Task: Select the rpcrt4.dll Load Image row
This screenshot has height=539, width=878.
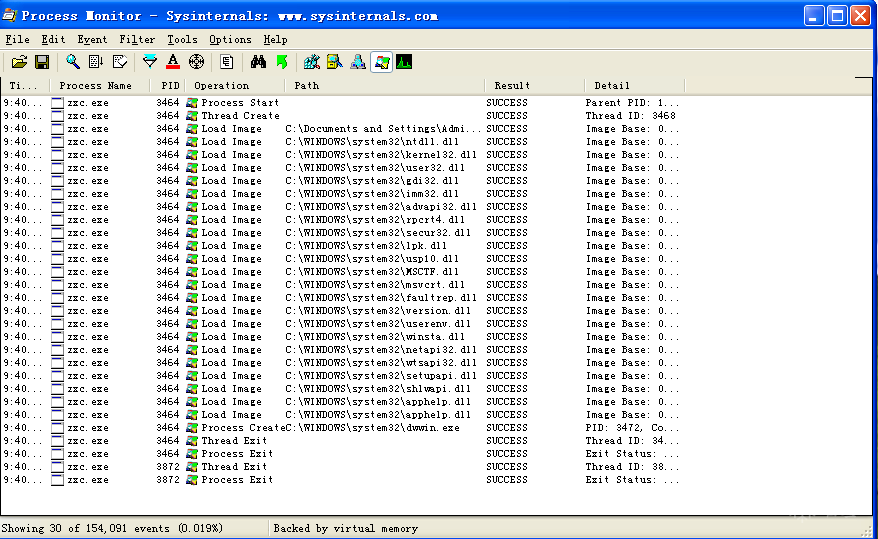Action: click(x=342, y=220)
